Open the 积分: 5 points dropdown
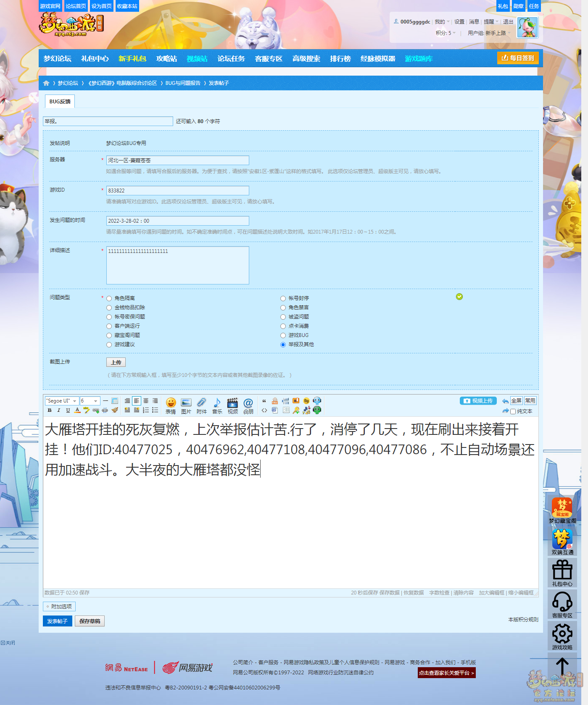The height and width of the screenshot is (705, 588). tap(446, 33)
